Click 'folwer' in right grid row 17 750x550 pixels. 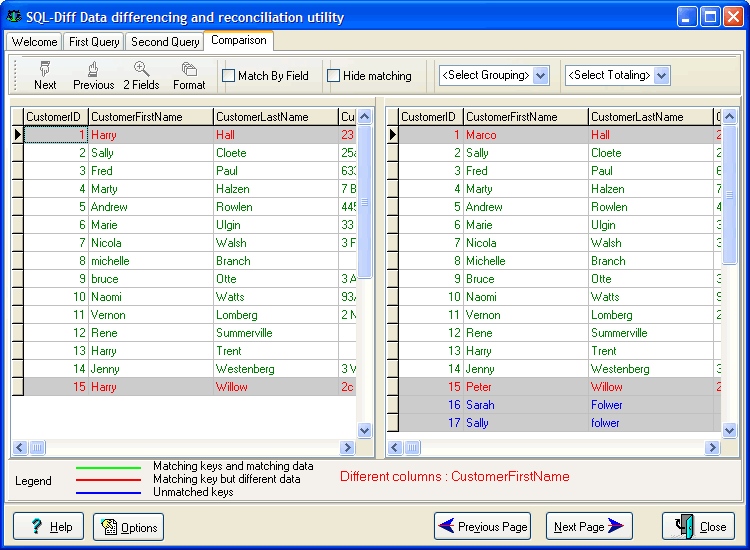pos(605,423)
